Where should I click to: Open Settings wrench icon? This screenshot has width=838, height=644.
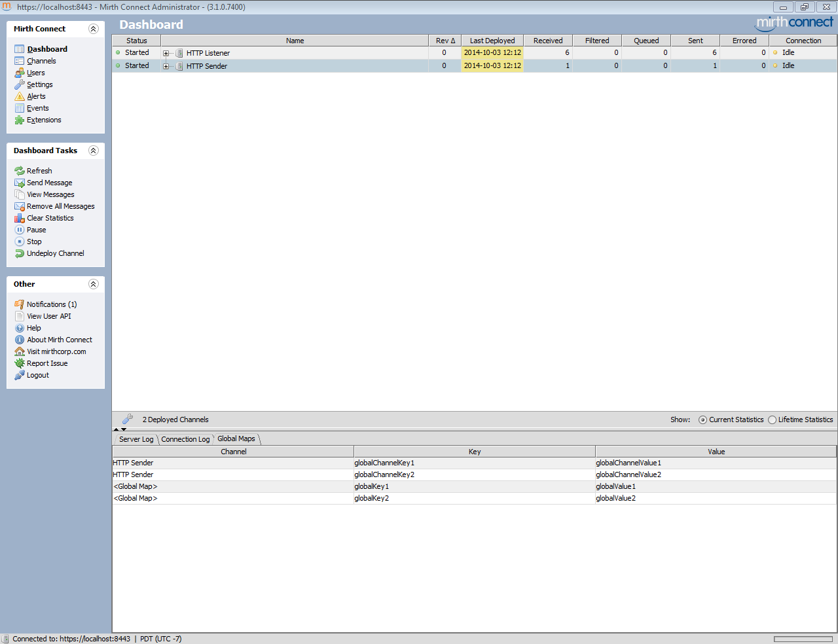pos(20,84)
